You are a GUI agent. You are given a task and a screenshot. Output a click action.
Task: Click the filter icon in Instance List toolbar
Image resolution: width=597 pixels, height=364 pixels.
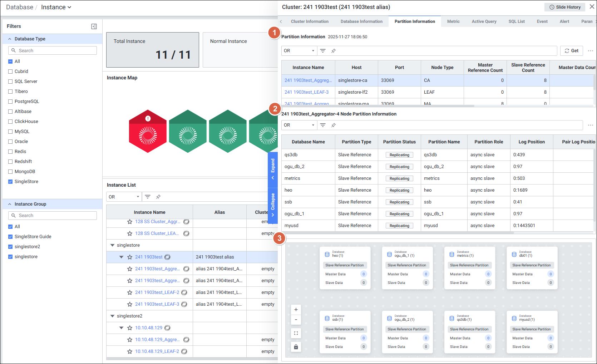(148, 197)
